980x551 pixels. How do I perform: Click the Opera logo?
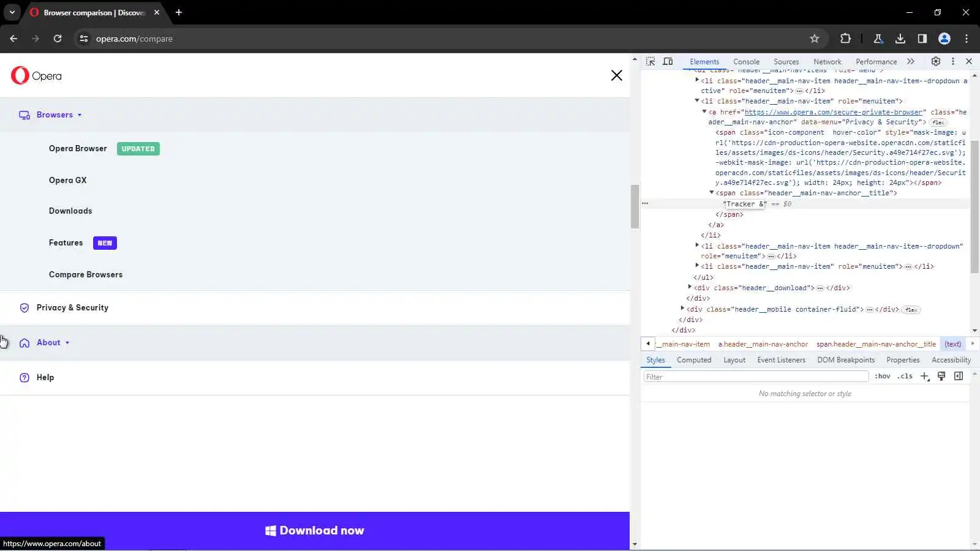pos(36,75)
